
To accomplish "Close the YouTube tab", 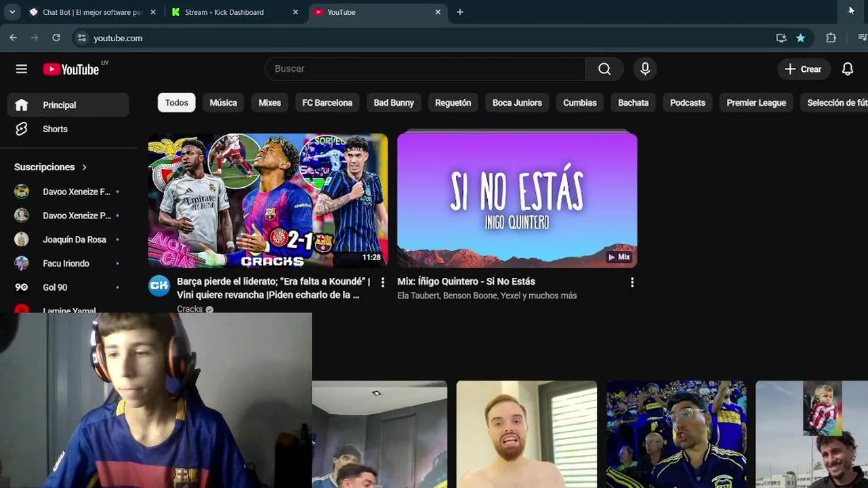I will (x=438, y=12).
